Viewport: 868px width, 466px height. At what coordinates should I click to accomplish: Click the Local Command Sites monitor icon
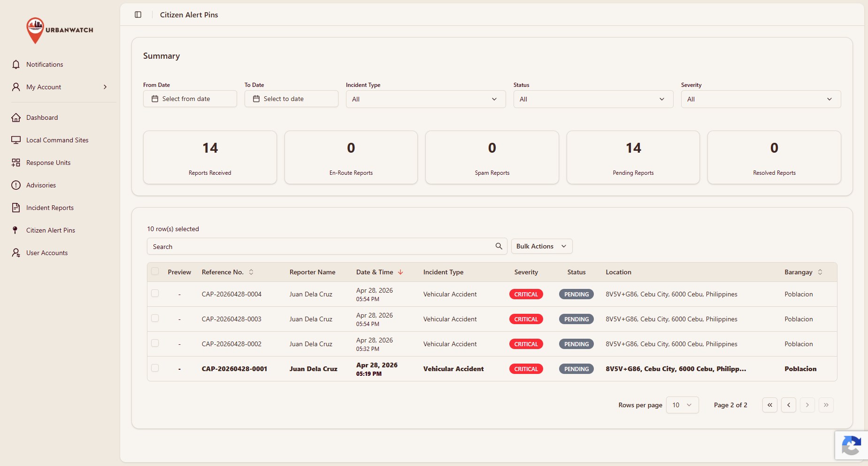pos(16,140)
